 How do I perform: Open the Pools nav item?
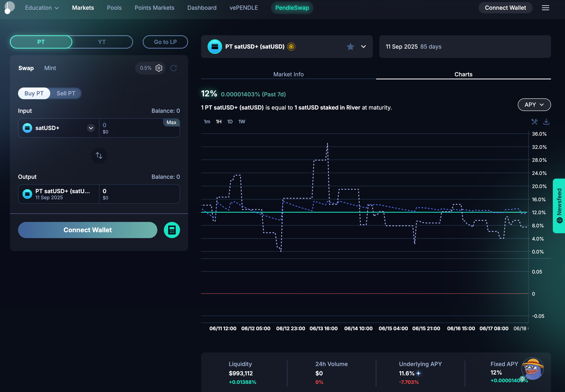coord(114,8)
